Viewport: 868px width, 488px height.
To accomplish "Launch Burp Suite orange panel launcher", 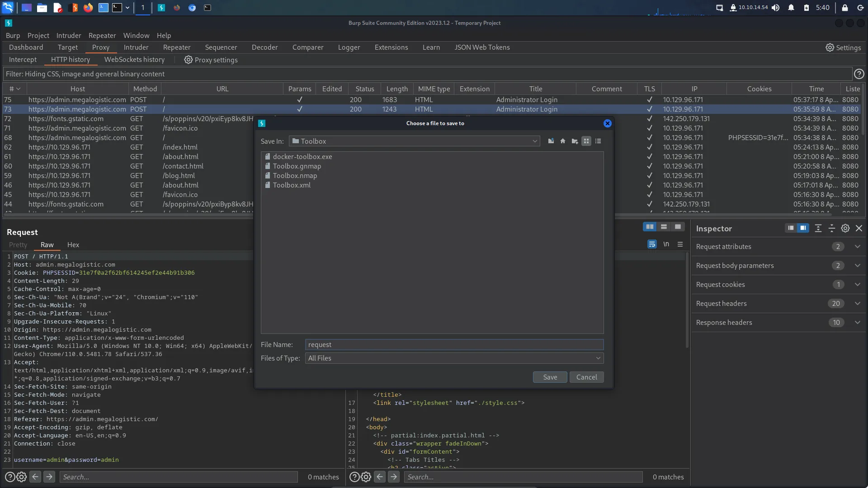I will click(73, 7).
